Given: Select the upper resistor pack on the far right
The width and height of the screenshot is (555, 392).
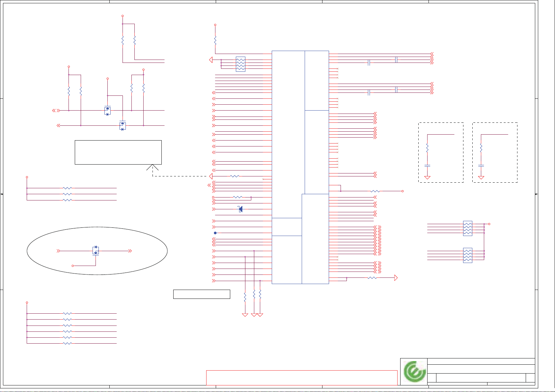Looking at the screenshot, I should (x=467, y=228).
